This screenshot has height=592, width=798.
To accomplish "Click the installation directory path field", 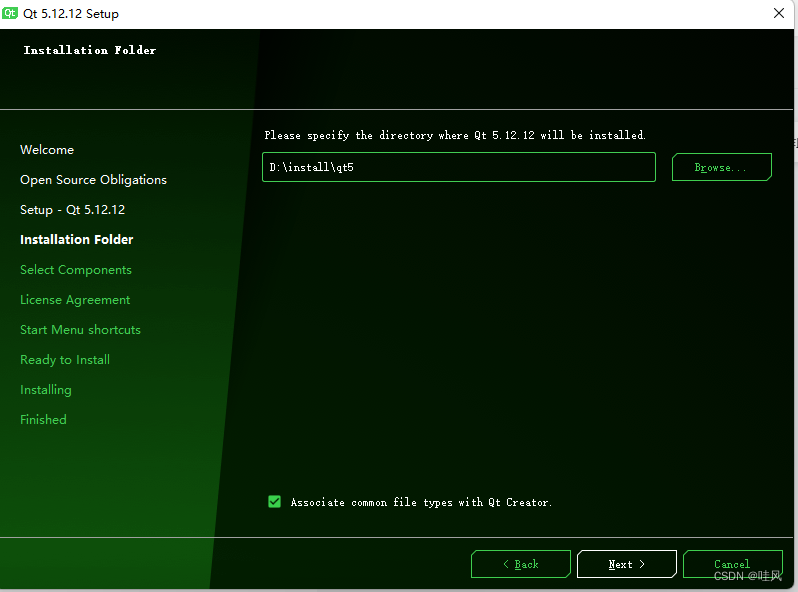I will point(459,167).
